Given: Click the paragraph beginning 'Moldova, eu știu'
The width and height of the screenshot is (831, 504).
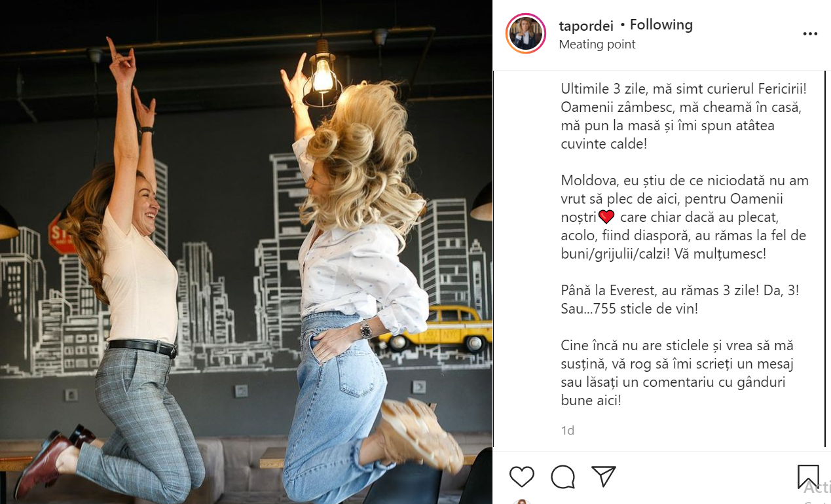Looking at the screenshot, I should [685, 217].
